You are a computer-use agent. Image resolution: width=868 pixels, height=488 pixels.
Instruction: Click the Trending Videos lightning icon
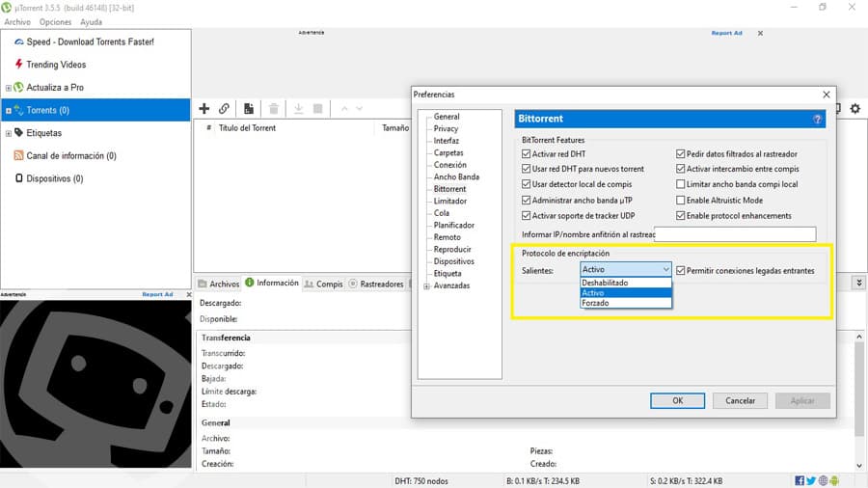pos(19,65)
